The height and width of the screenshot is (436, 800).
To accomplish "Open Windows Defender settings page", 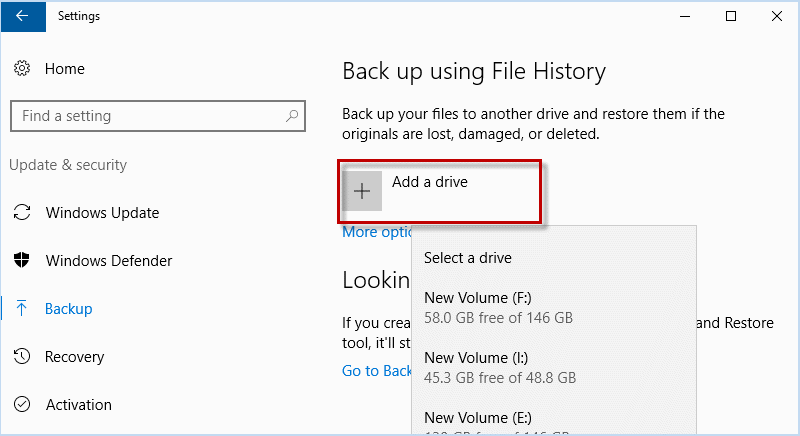I will 109,261.
